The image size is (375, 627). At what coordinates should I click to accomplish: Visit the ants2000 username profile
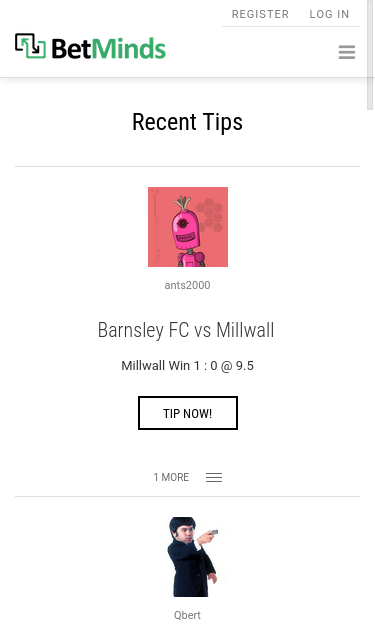[x=188, y=285]
